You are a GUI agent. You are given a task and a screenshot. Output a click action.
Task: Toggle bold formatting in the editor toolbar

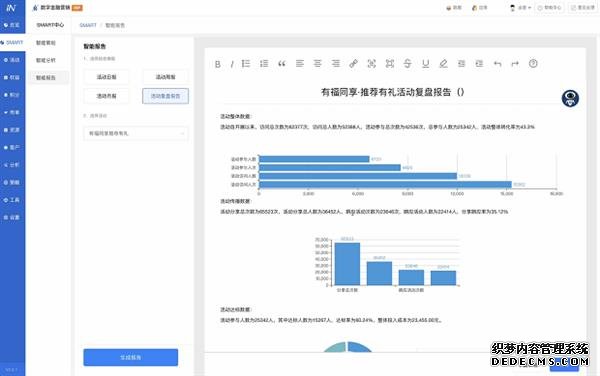[217, 64]
